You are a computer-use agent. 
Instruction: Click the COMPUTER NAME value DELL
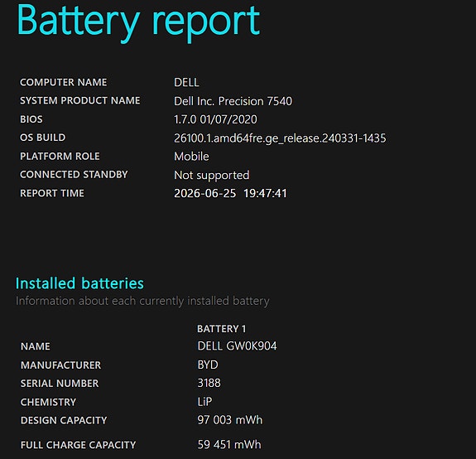coord(186,82)
